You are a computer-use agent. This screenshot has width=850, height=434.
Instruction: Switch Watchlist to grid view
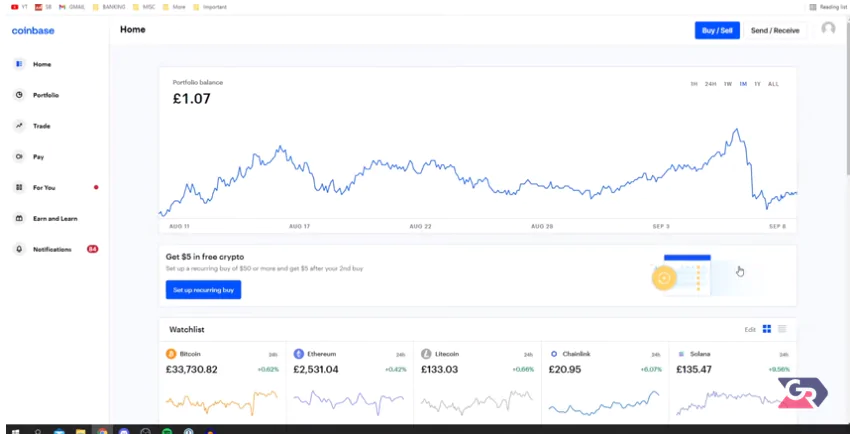coord(767,329)
